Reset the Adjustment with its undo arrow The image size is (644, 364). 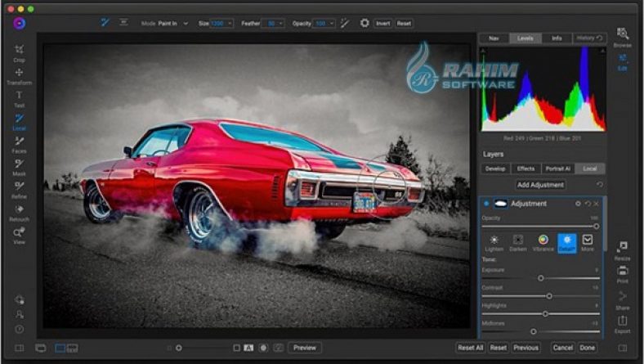(588, 204)
